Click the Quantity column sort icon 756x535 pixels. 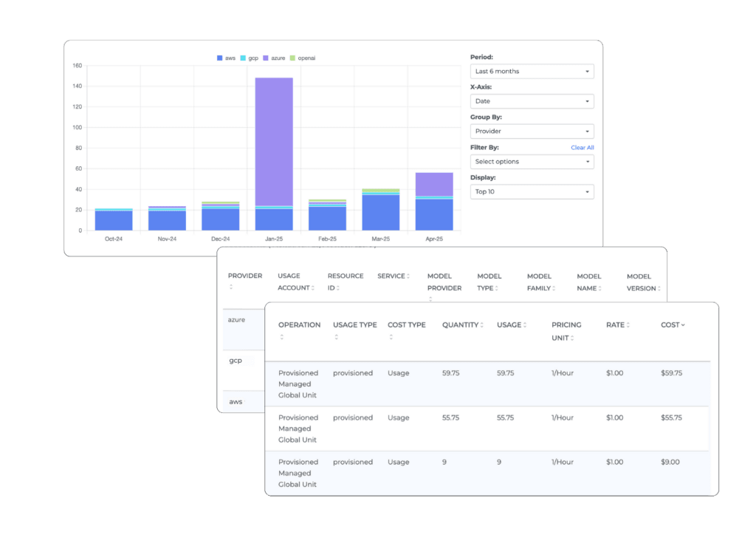482,325
